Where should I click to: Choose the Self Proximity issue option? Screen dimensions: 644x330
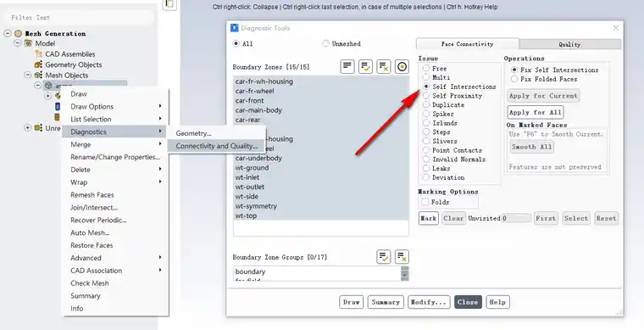point(426,96)
